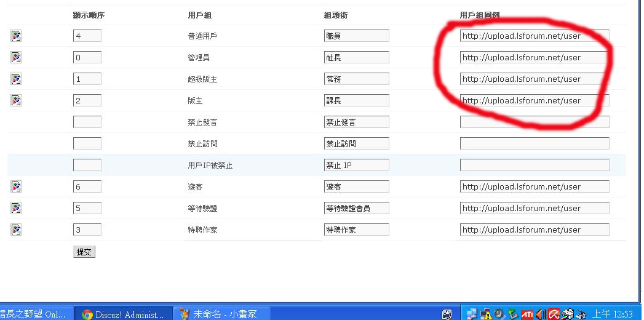Screen dimensions: 644x320
Task: Focus empty display order field for 禁止發言
Action: pyautogui.click(x=87, y=122)
